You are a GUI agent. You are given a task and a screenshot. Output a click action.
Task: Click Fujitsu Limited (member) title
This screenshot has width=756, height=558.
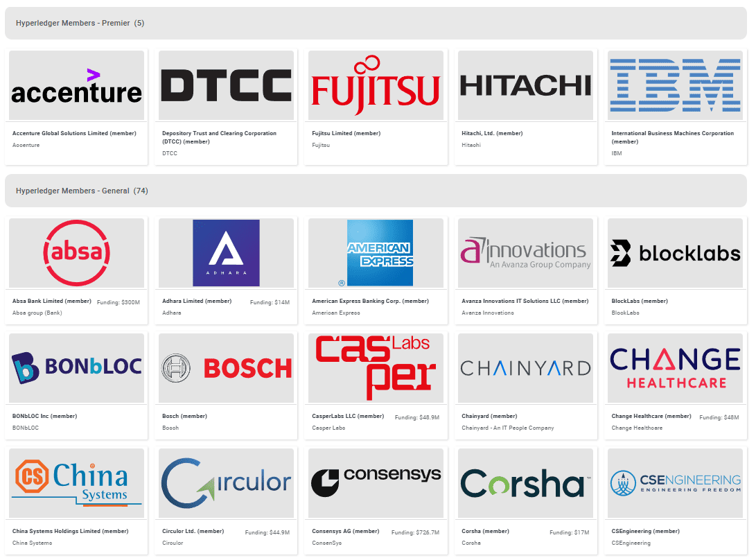[346, 133]
